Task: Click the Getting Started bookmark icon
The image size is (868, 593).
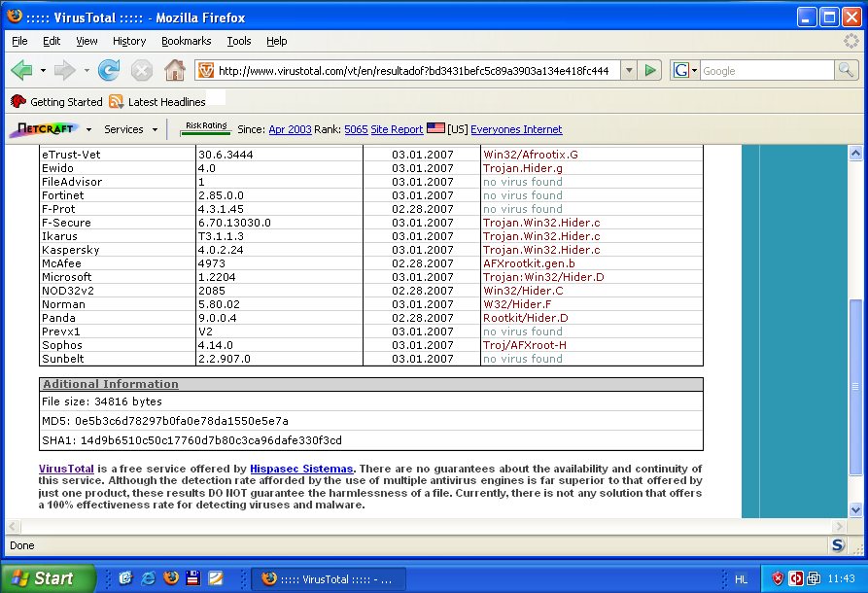Action: (18, 101)
